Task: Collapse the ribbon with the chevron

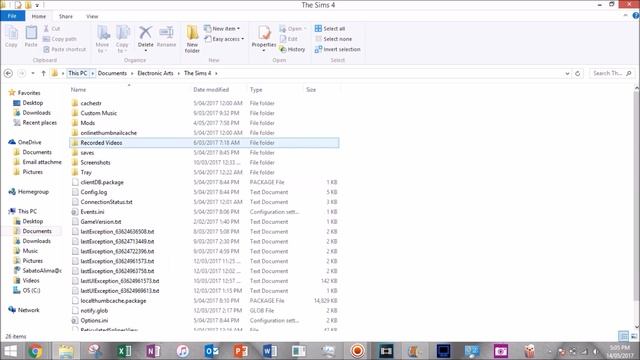Action: pos(626,16)
